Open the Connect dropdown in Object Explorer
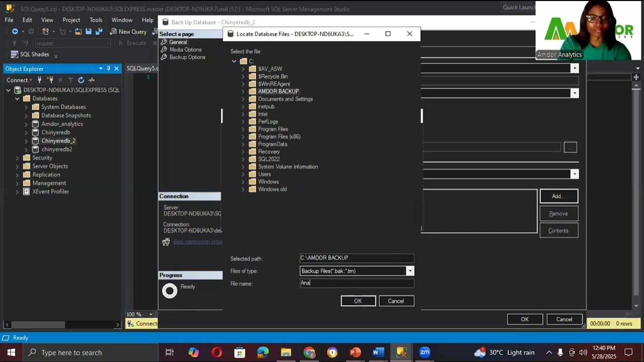The height and width of the screenshot is (362, 644). click(19, 80)
